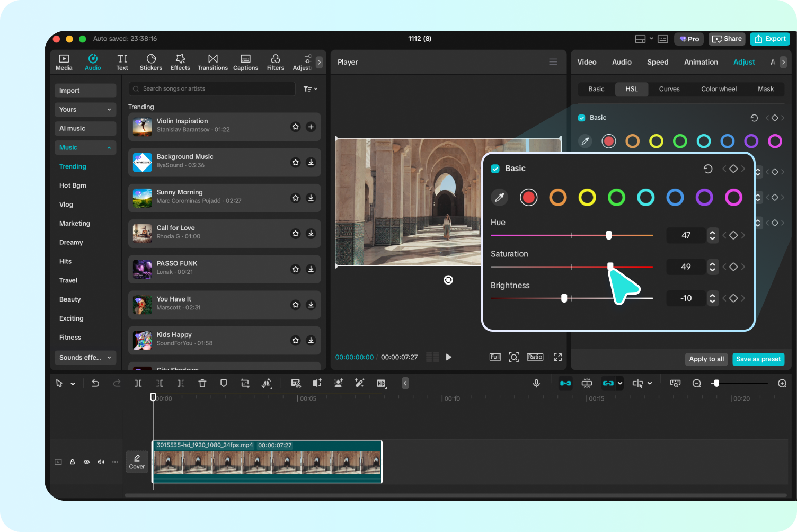The width and height of the screenshot is (797, 532).
Task: Open the Effects panel
Action: [x=180, y=61]
